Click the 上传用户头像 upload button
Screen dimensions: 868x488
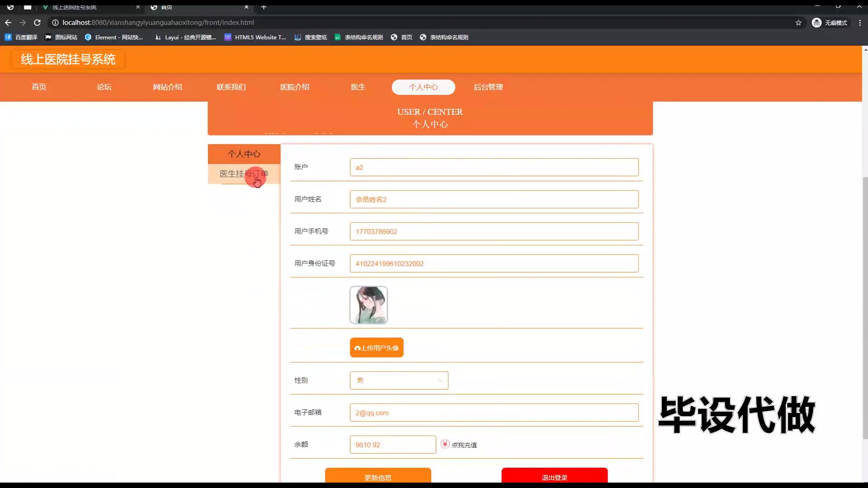click(376, 347)
